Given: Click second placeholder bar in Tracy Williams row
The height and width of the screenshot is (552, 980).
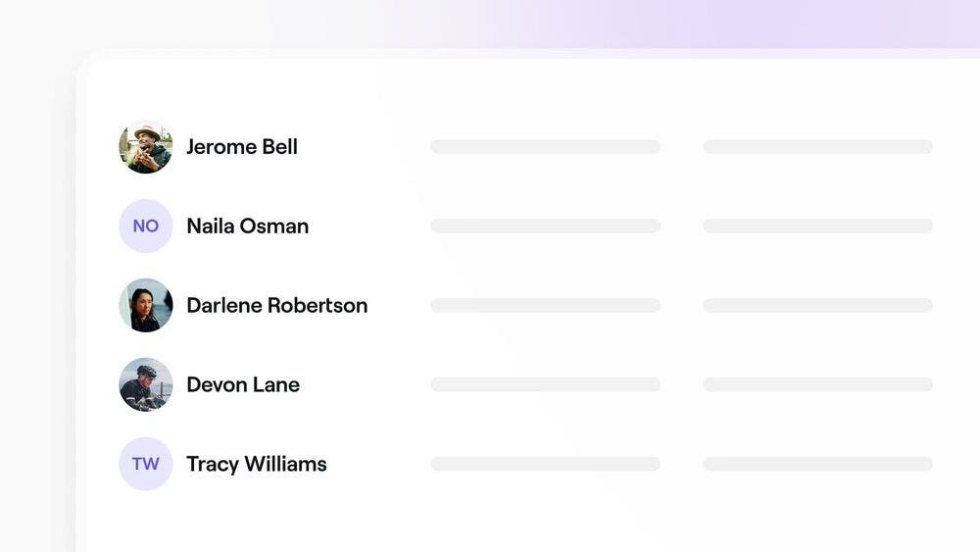Looking at the screenshot, I should click(817, 464).
